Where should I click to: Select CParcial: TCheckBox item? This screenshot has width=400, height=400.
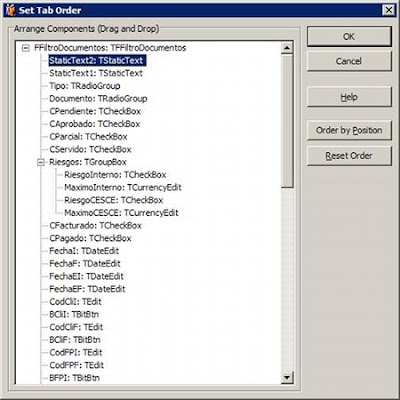[x=88, y=137]
